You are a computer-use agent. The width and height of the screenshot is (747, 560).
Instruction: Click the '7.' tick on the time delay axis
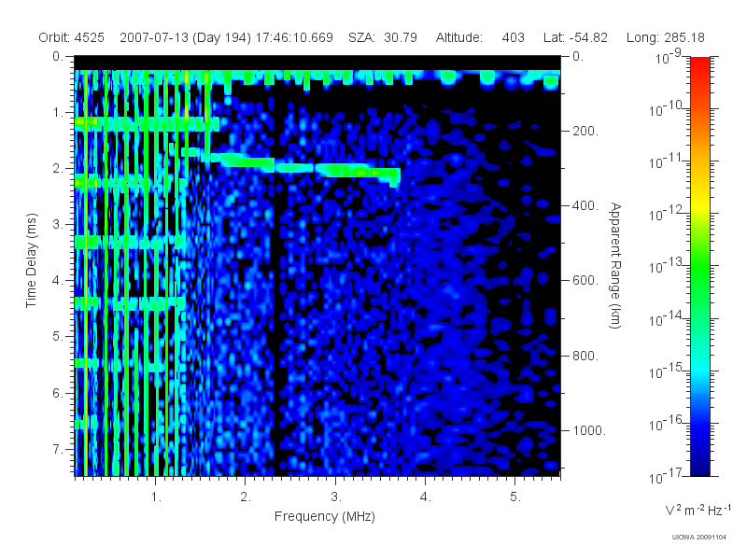point(58,449)
